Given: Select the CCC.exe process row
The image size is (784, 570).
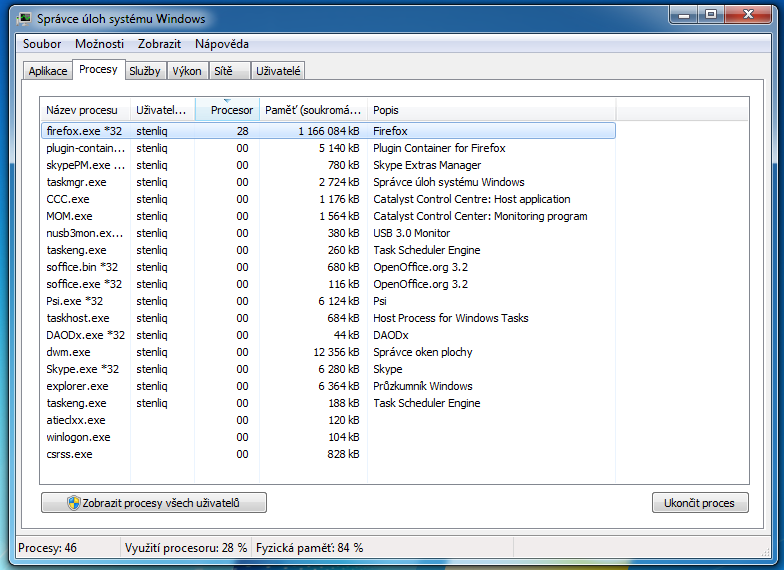Looking at the screenshot, I should point(328,199).
